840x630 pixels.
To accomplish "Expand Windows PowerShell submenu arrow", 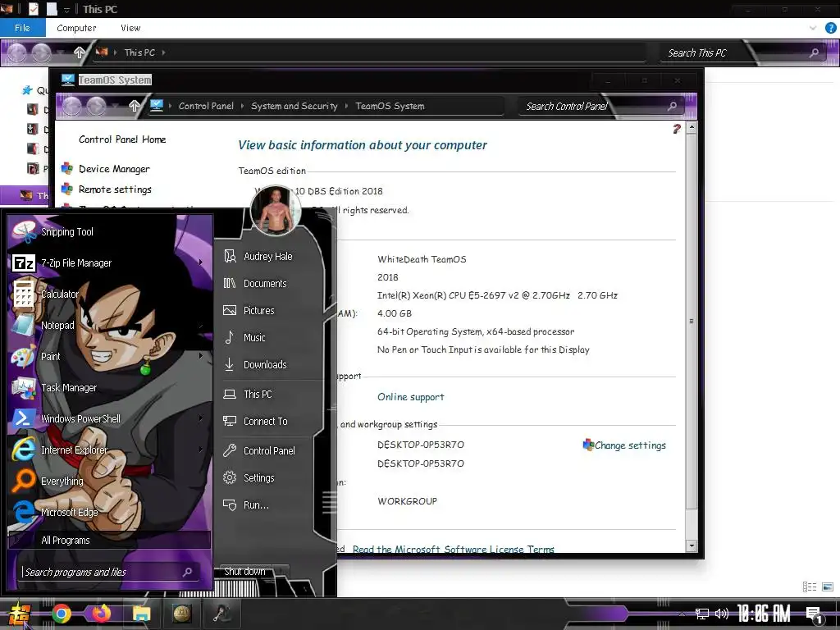I will tap(201, 418).
